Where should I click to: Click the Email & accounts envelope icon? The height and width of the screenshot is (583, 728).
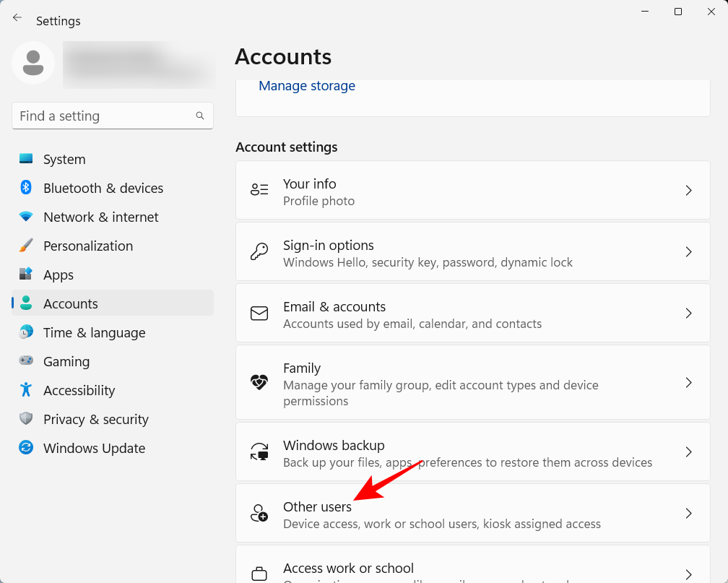pyautogui.click(x=259, y=313)
